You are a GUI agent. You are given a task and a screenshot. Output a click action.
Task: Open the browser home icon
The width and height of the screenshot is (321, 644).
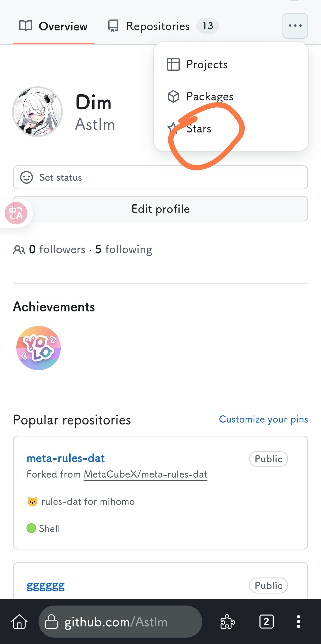click(19, 622)
